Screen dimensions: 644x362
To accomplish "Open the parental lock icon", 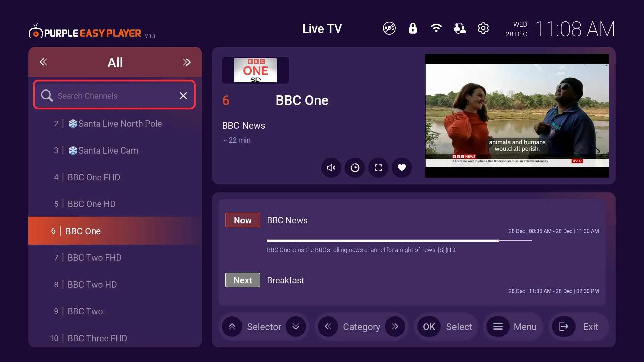I will click(413, 28).
